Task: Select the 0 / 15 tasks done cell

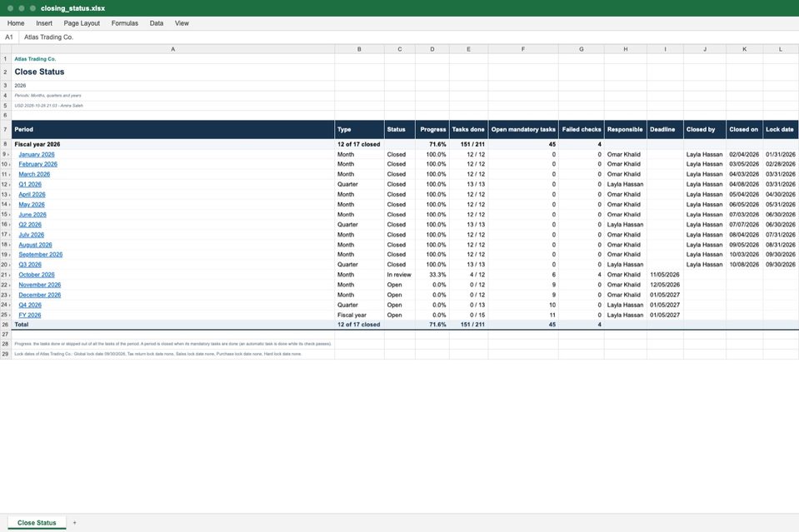Action: pos(469,316)
